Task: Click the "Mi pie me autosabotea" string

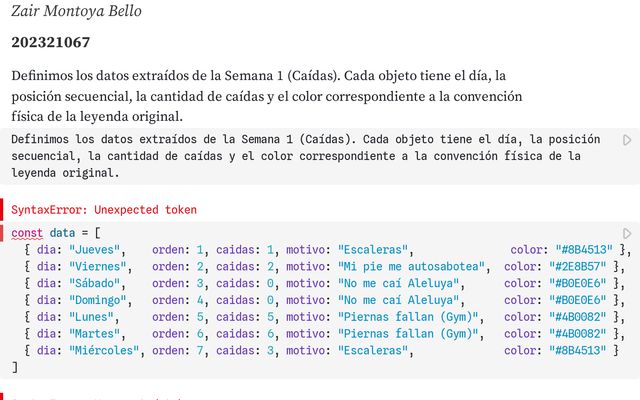Action: [411, 267]
